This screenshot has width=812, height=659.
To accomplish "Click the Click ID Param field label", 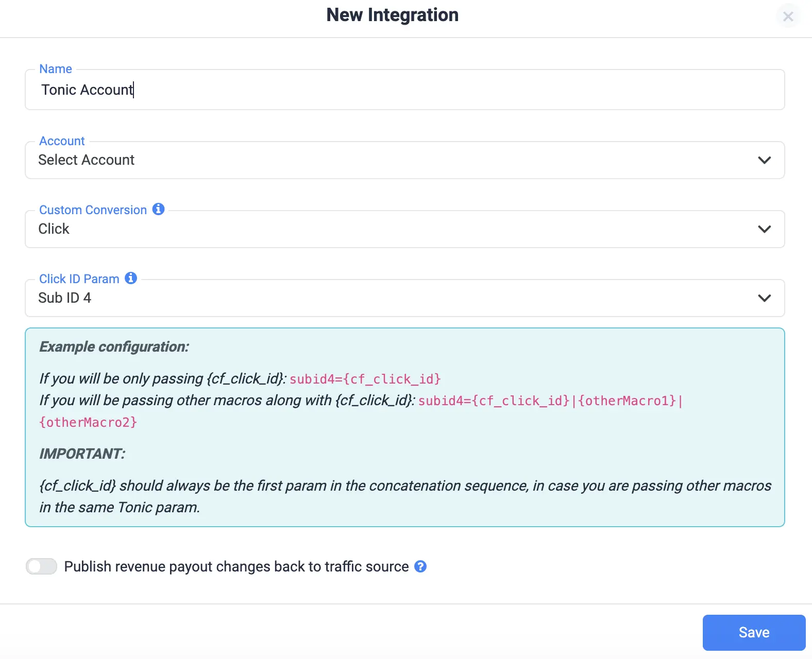I will [x=79, y=279].
